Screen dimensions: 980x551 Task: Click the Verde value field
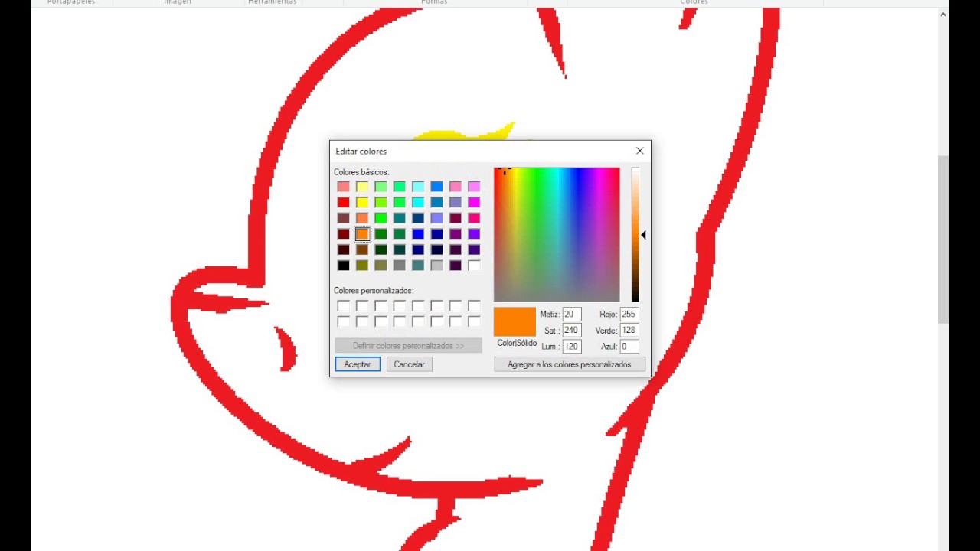coord(629,331)
